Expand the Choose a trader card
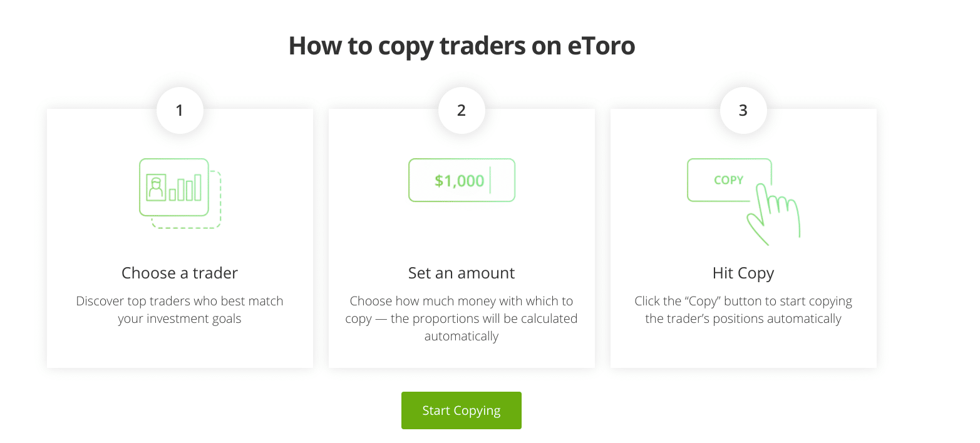This screenshot has height=443, width=980. (180, 238)
